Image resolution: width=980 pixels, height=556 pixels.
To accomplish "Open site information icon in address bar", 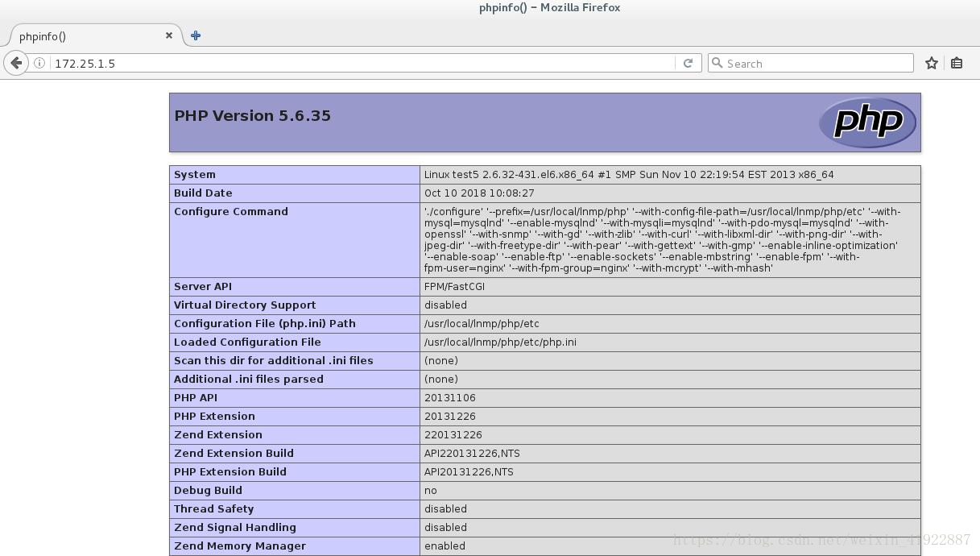I will pyautogui.click(x=39, y=63).
